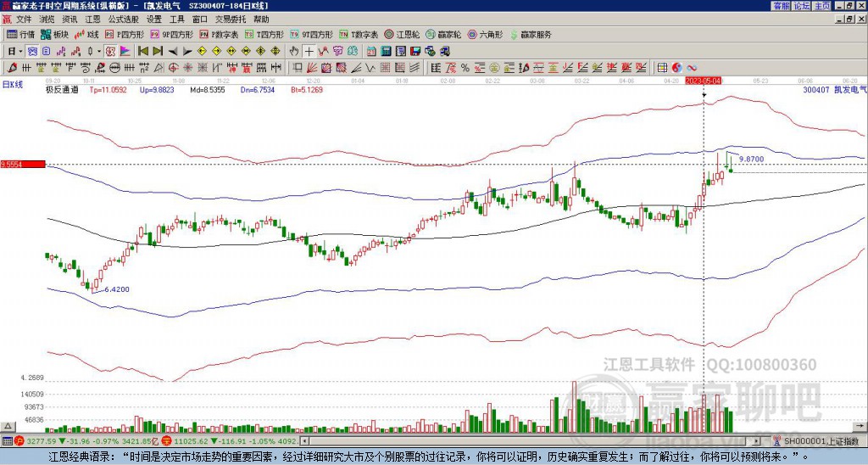The width and height of the screenshot is (868, 465).
Task: Restore the inner chart window
Action: click(851, 20)
